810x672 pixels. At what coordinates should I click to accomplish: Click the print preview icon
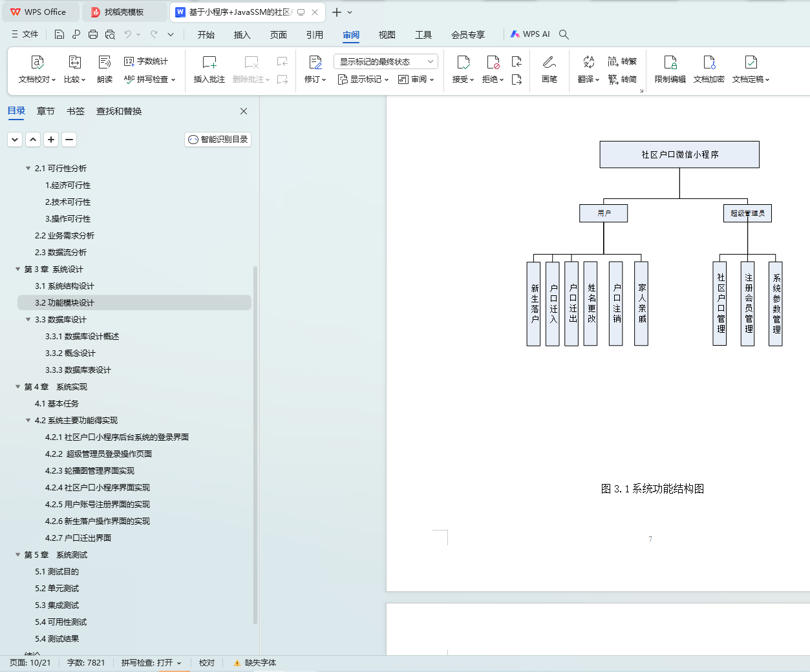point(110,34)
